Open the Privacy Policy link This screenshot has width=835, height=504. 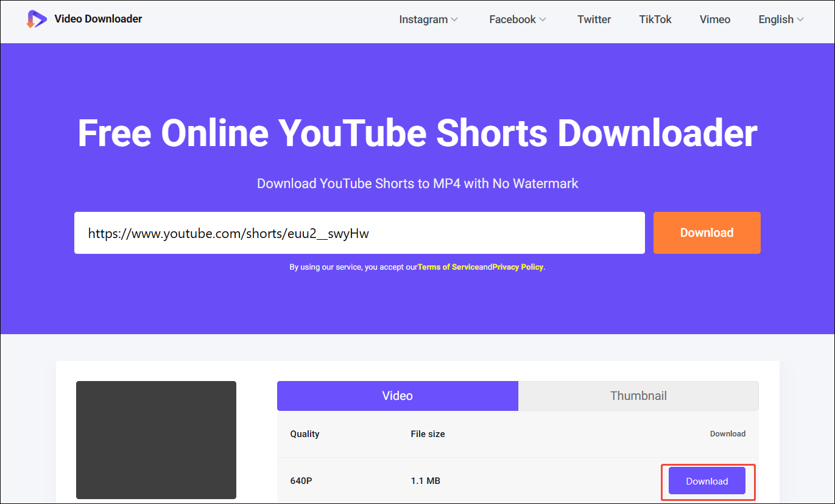[x=518, y=267]
